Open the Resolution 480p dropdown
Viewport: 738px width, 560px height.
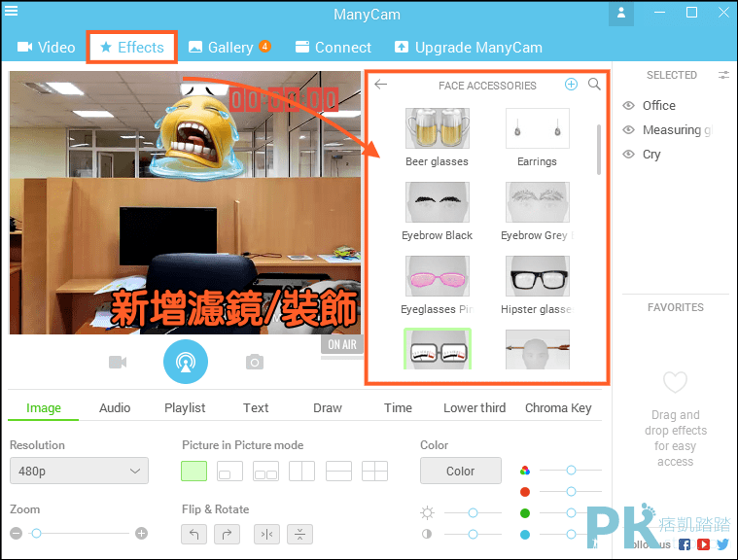click(79, 471)
